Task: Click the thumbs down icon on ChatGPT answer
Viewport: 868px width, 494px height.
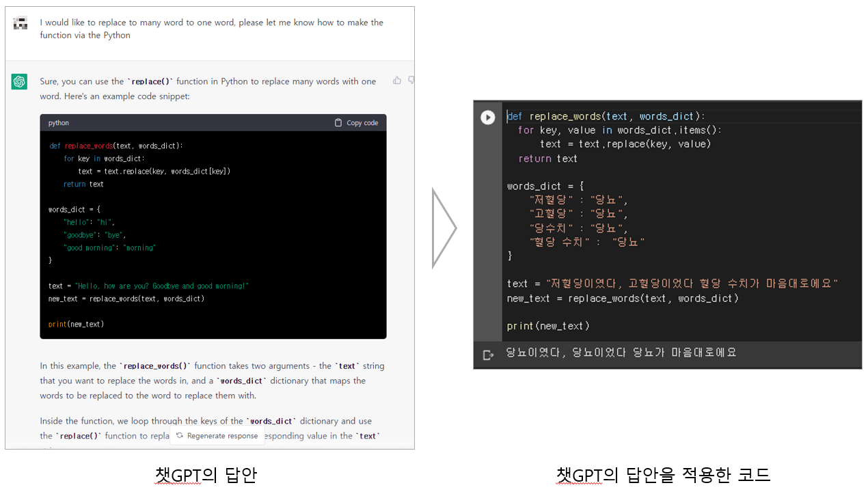Action: click(x=411, y=81)
